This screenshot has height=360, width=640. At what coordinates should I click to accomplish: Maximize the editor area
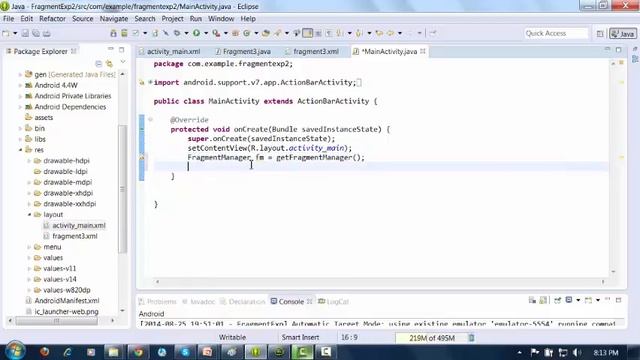[x=618, y=50]
